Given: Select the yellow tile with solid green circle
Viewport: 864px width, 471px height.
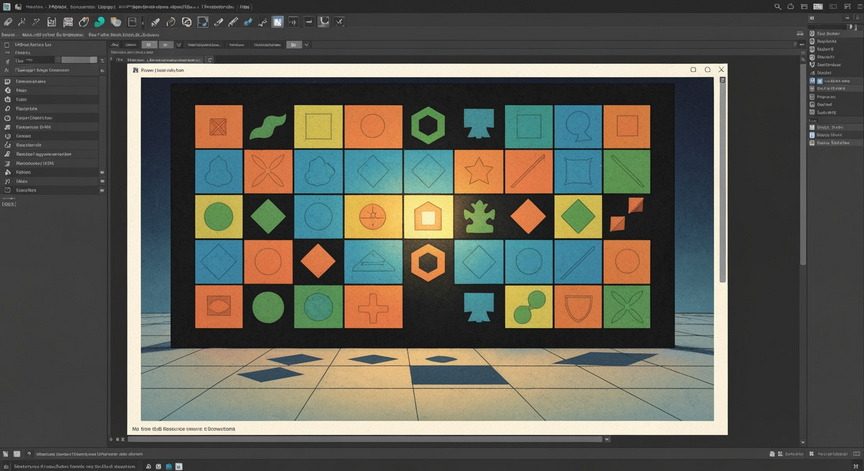Looking at the screenshot, I should coord(218,216).
